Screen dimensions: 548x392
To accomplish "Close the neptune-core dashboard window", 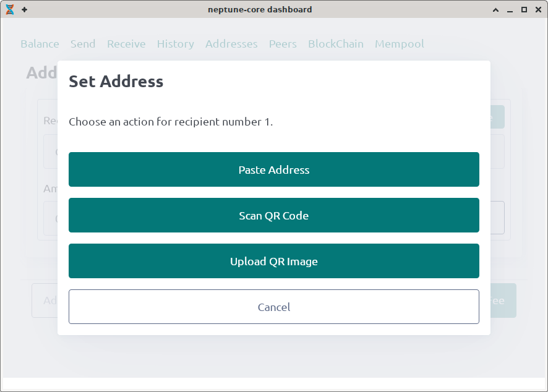I will (537, 10).
